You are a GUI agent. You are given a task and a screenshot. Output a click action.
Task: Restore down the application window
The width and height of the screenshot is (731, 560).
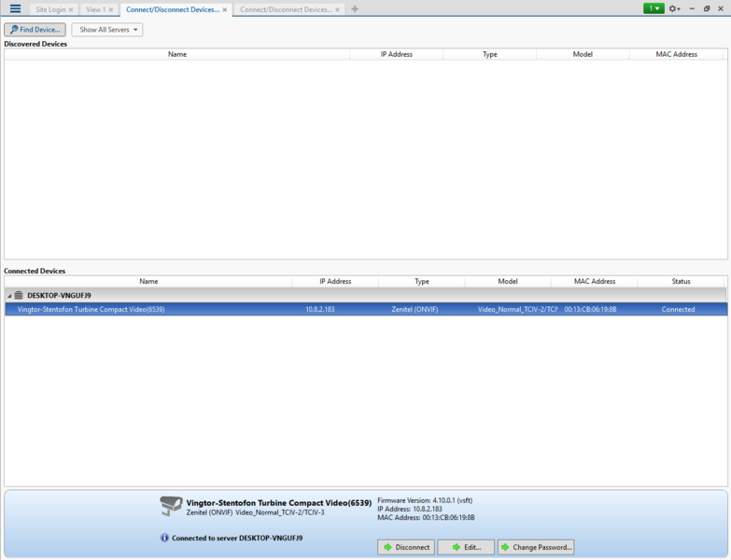click(x=707, y=8)
